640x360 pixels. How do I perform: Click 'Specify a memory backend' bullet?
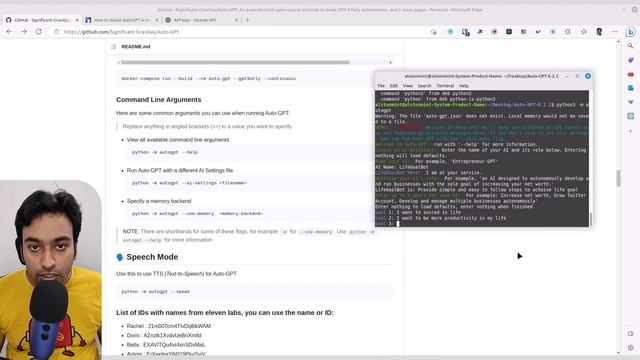[x=159, y=201]
